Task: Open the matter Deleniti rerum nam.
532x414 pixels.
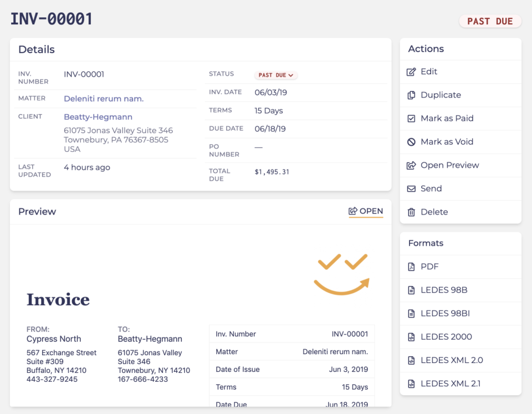Action: click(104, 98)
